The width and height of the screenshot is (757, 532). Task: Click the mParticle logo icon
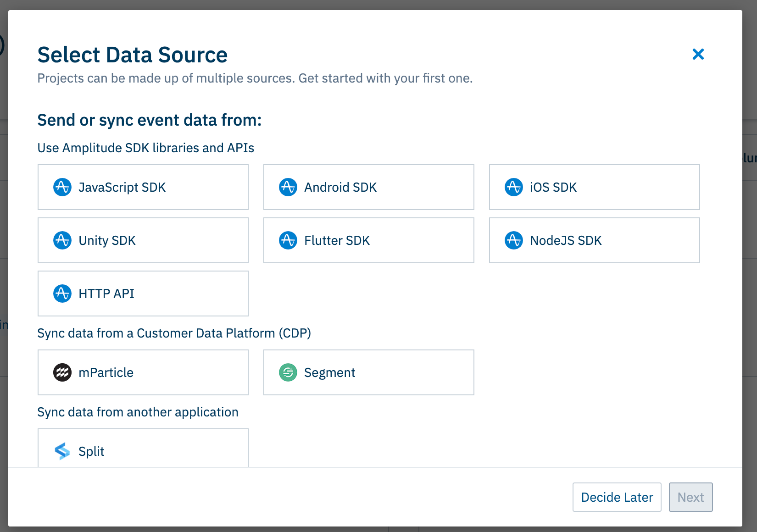click(62, 372)
